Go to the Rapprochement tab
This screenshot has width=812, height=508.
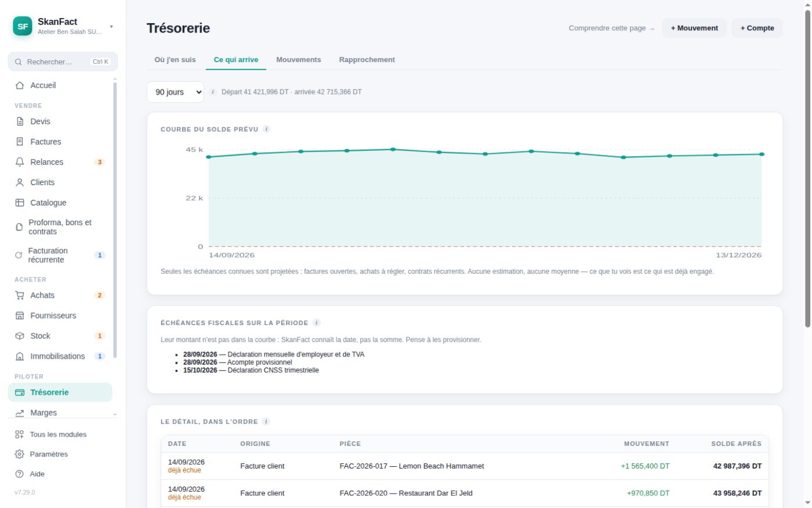click(367, 60)
